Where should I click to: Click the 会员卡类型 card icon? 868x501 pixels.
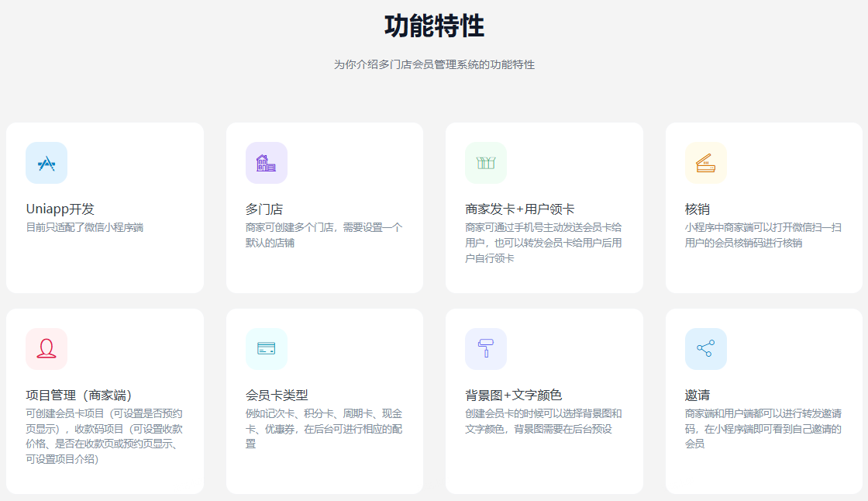(266, 349)
